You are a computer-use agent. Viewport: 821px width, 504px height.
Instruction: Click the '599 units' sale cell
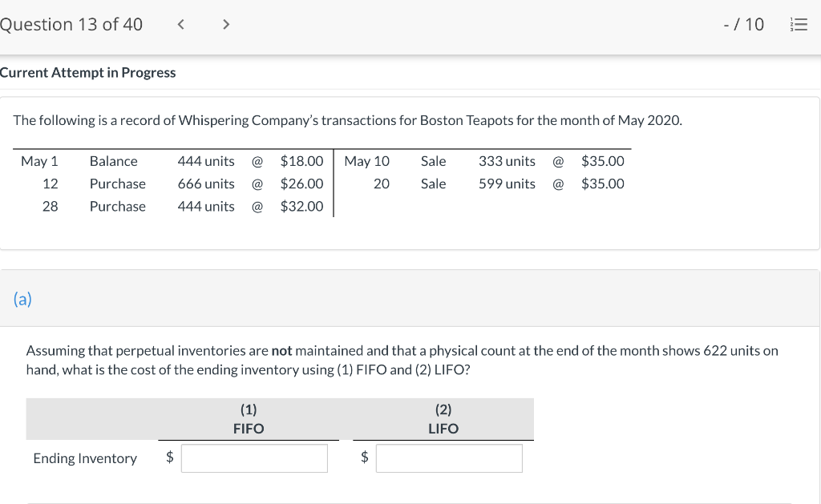click(507, 183)
